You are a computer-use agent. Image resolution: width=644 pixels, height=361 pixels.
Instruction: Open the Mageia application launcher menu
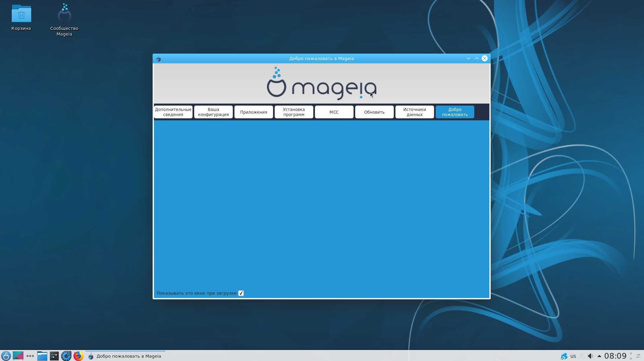point(6,356)
